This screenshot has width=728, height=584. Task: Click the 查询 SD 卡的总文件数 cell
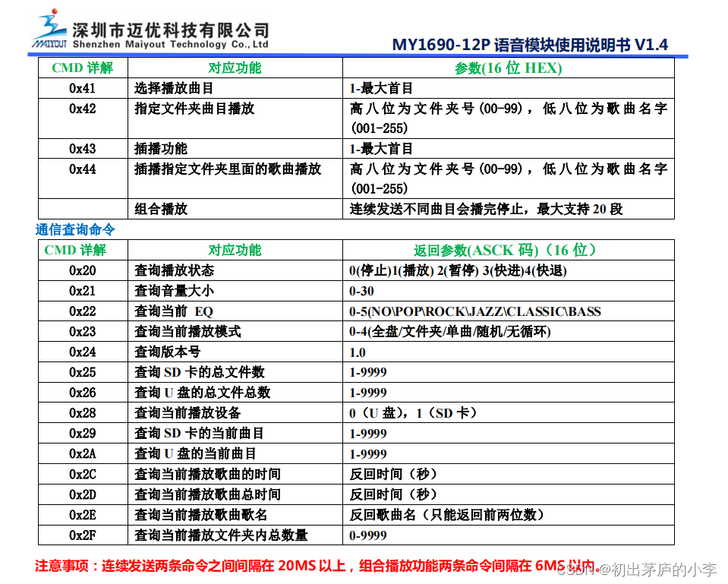(235, 372)
